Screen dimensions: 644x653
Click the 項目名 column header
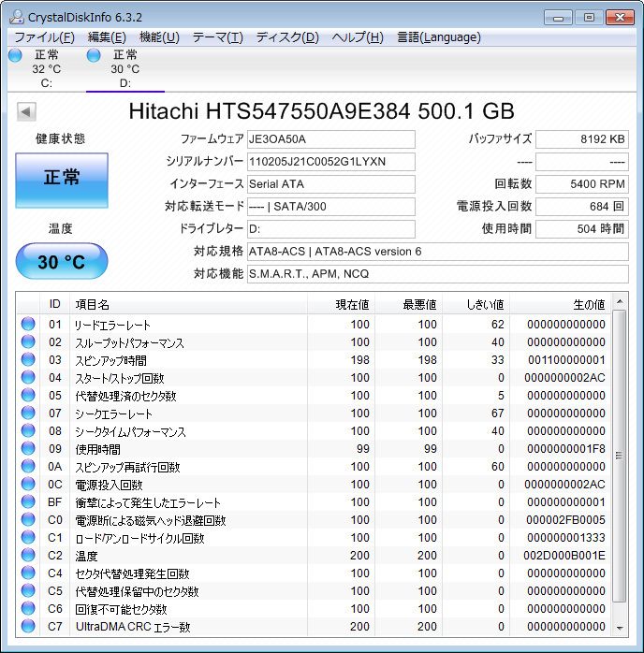point(188,304)
